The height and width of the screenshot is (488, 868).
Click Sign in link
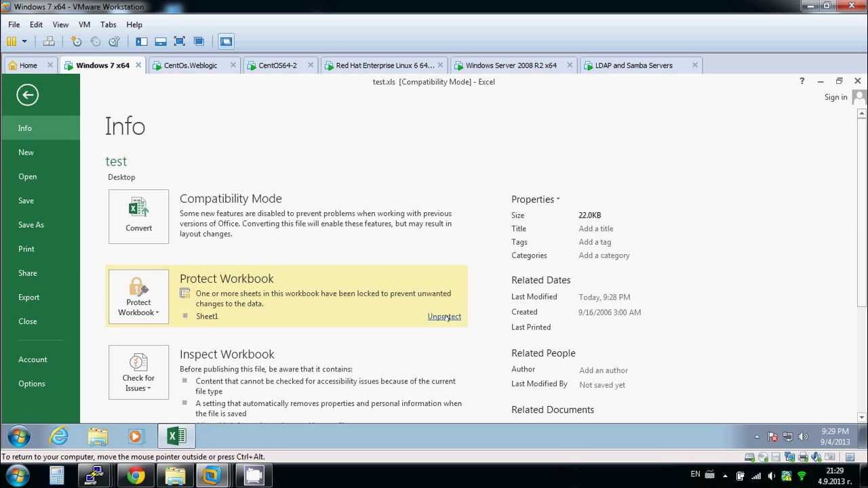click(835, 97)
